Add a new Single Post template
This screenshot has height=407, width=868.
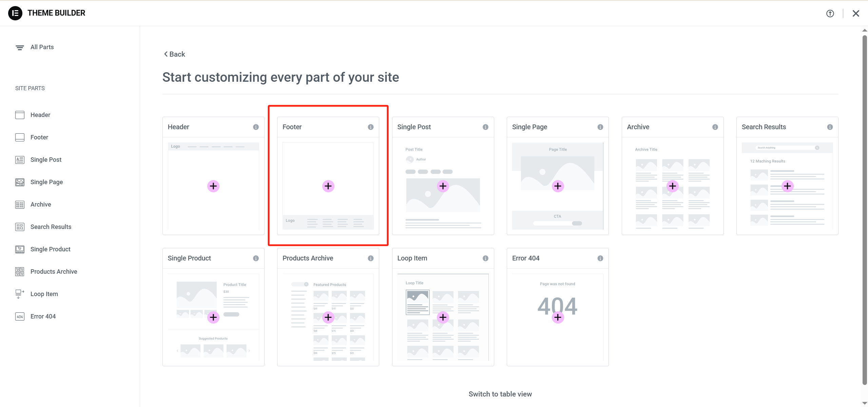[443, 186]
